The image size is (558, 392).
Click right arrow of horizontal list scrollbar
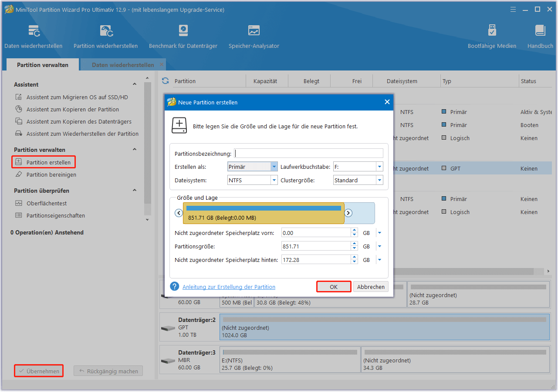[x=548, y=271]
